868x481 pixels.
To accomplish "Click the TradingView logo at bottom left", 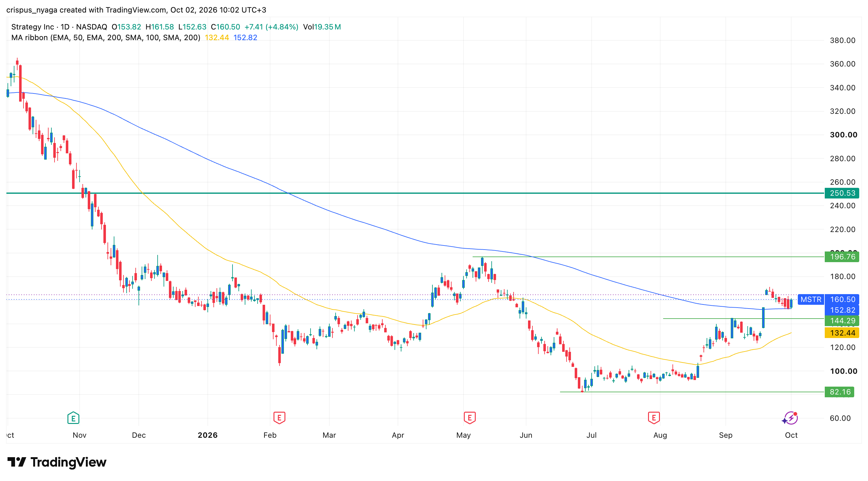I will (x=57, y=462).
